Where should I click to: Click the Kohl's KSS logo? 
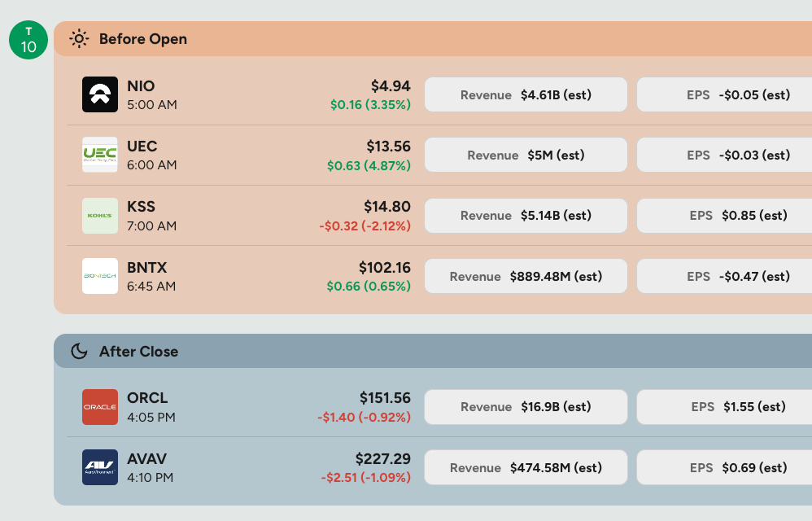(x=100, y=216)
